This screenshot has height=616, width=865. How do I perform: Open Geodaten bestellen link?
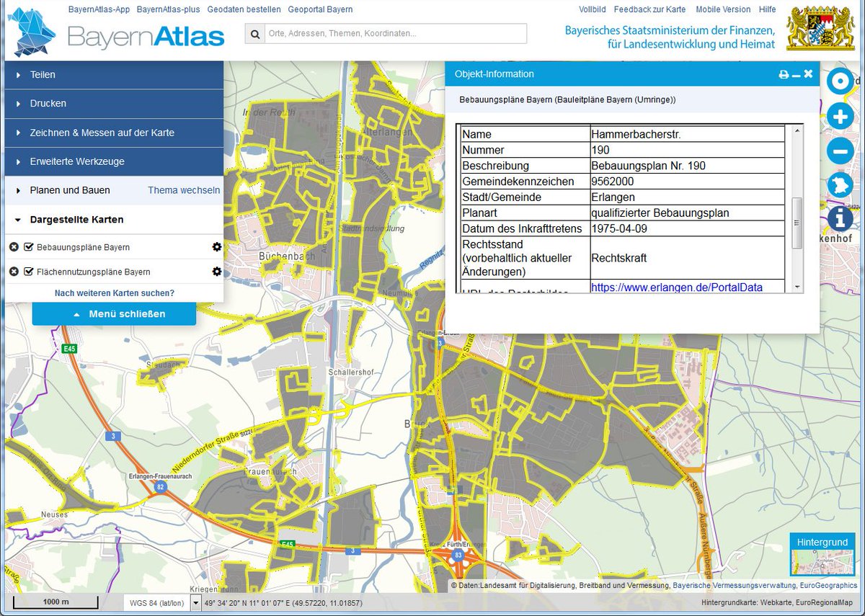click(x=244, y=9)
